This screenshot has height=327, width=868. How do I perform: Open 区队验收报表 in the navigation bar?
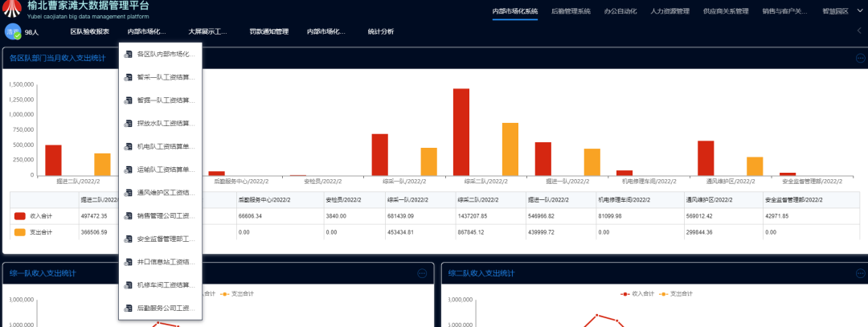tap(89, 32)
